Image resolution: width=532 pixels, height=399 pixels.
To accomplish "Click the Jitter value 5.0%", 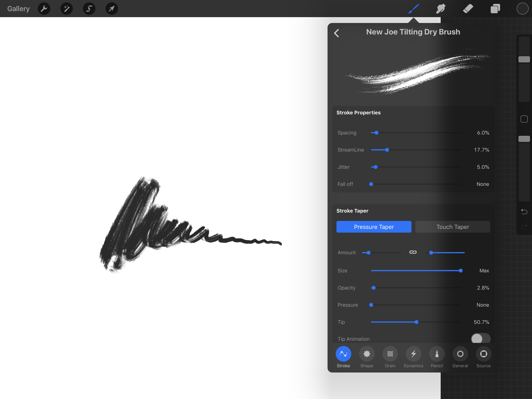I will point(483,167).
